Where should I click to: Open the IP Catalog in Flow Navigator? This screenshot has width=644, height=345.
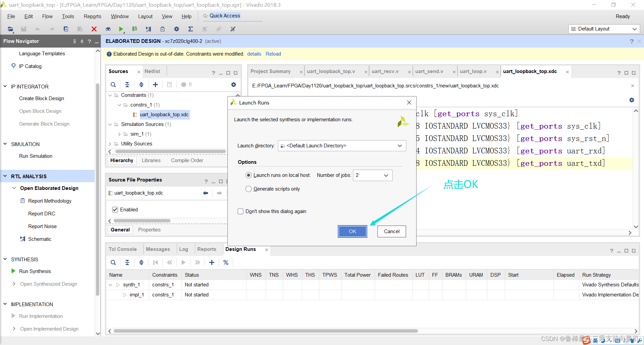point(30,66)
